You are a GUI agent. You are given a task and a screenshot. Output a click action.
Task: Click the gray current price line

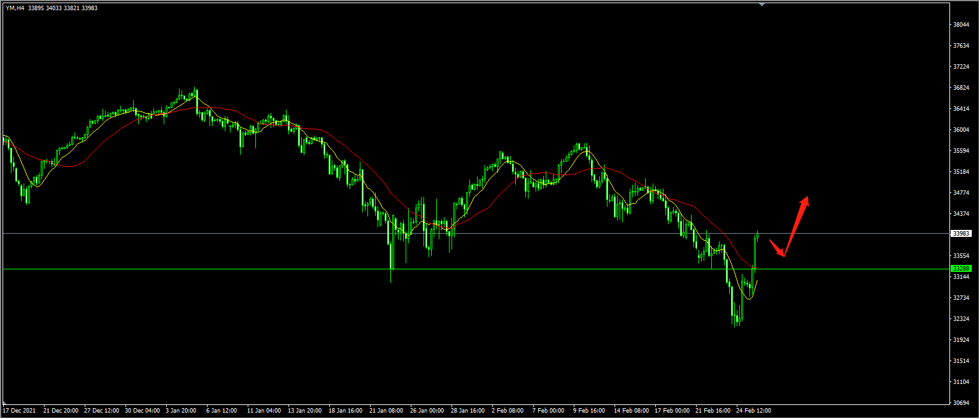(x=509, y=234)
